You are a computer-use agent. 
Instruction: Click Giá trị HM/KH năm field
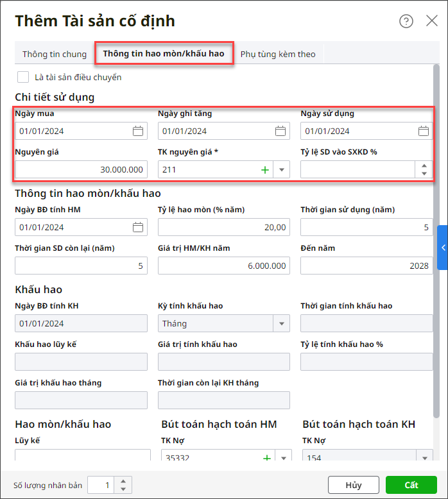223,266
